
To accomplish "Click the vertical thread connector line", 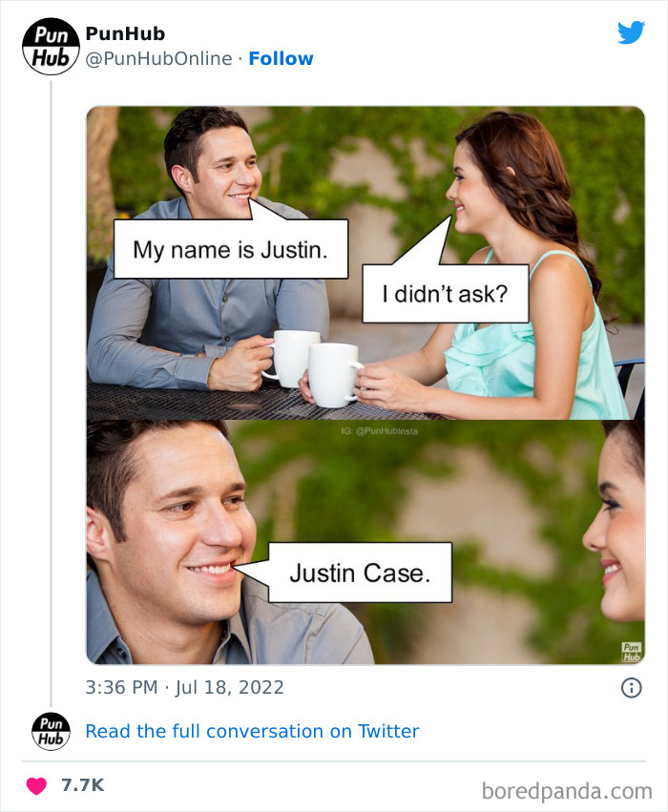I will pos(49,382).
